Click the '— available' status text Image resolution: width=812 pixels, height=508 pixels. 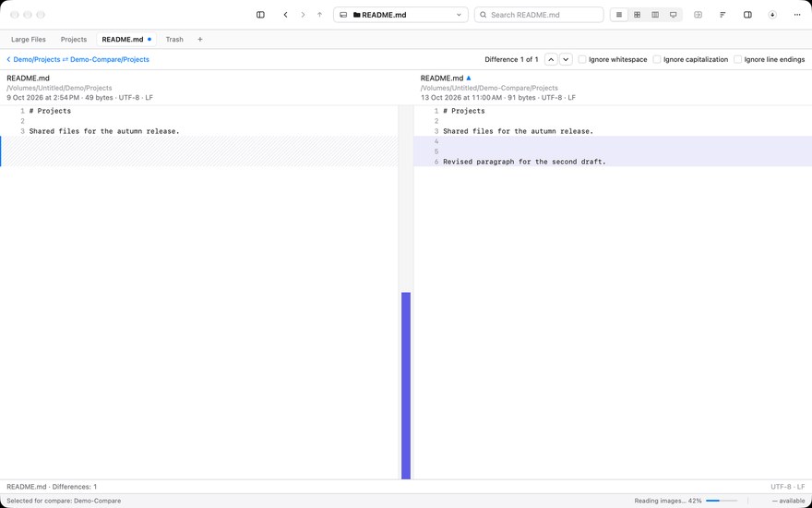pos(789,501)
